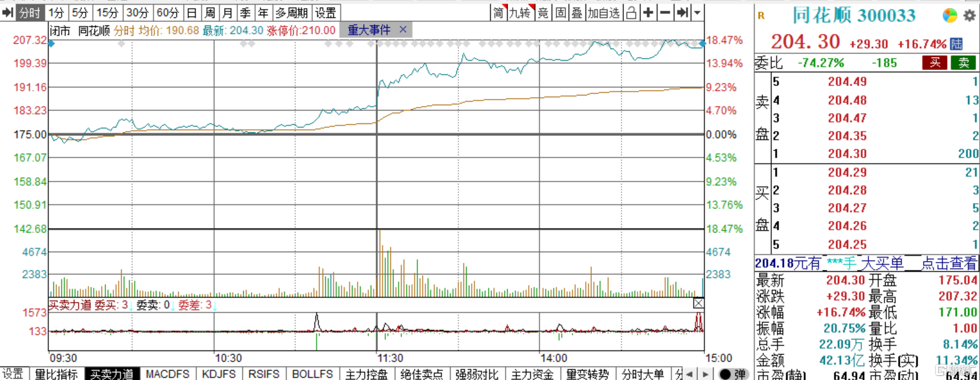Select the BOLLFS indicator tab
Image resolution: width=980 pixels, height=380 pixels.
(x=313, y=374)
